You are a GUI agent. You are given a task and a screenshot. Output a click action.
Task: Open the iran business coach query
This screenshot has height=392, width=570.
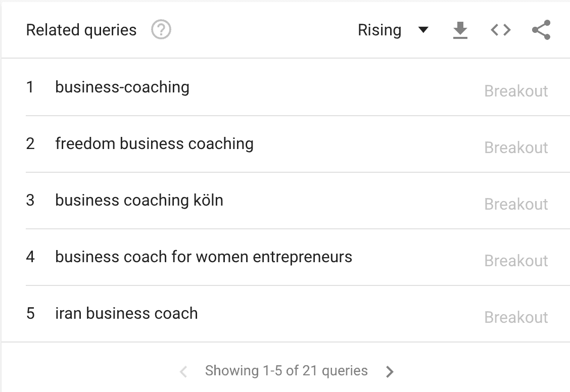[x=126, y=313]
